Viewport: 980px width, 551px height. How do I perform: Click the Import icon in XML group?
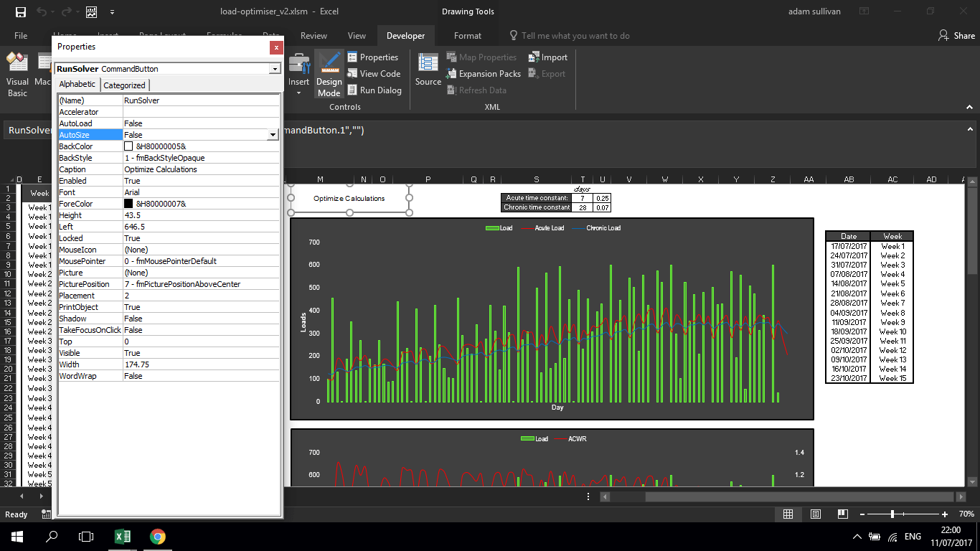pos(547,57)
